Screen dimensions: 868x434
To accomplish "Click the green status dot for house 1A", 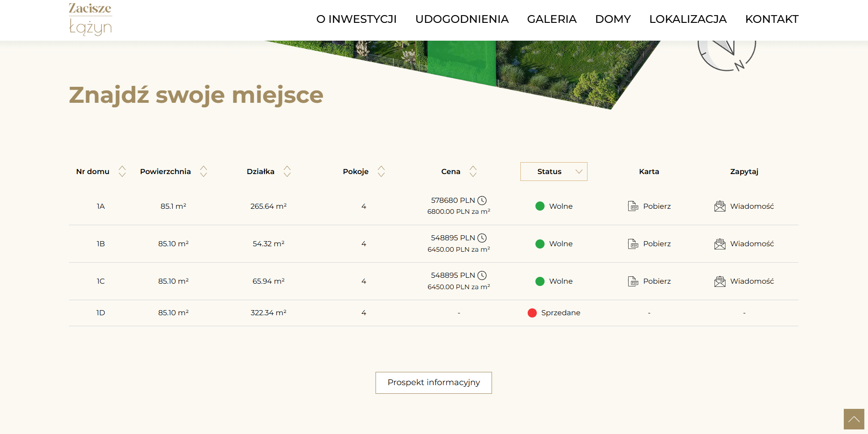I will click(x=540, y=206).
